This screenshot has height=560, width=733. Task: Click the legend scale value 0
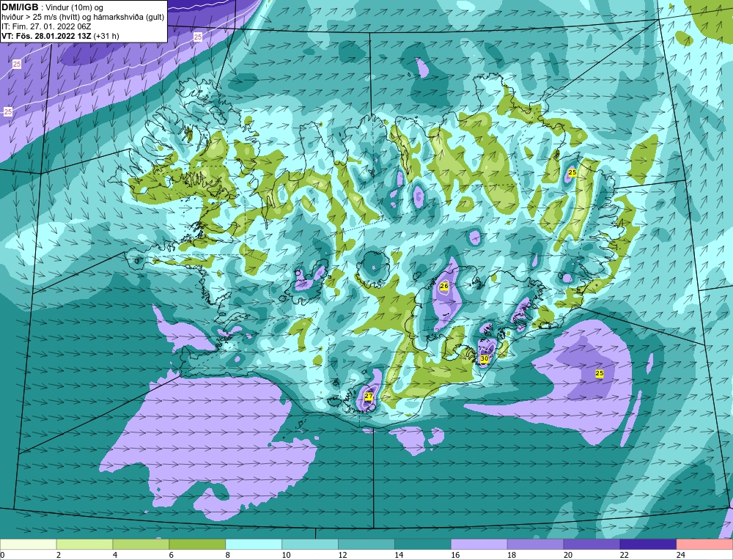point(2,556)
